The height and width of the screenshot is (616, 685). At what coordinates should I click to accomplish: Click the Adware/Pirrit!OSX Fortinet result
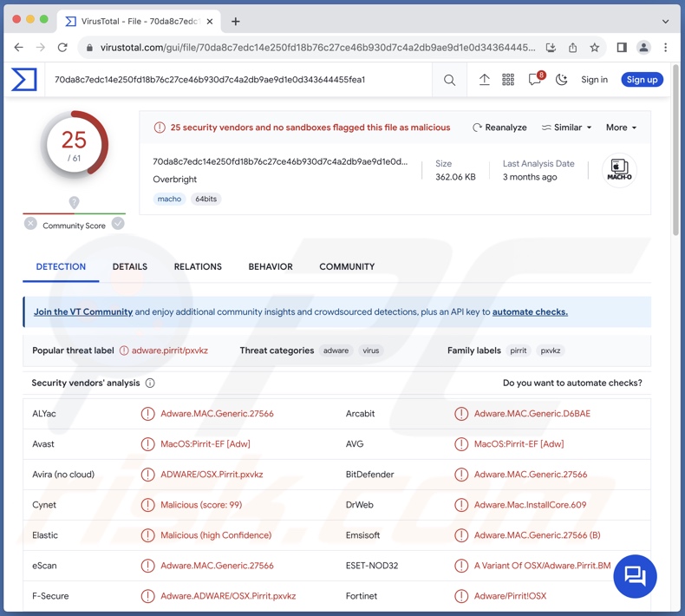coord(510,596)
